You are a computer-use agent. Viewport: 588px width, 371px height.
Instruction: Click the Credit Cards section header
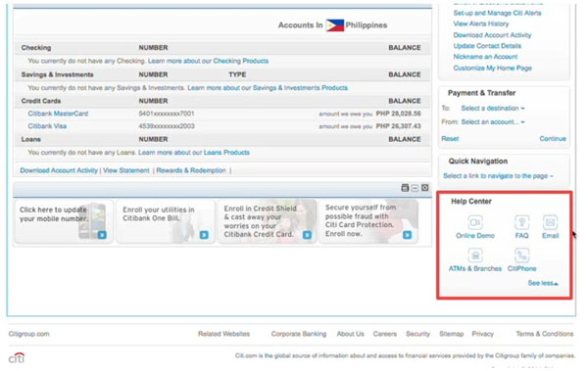pos(41,101)
